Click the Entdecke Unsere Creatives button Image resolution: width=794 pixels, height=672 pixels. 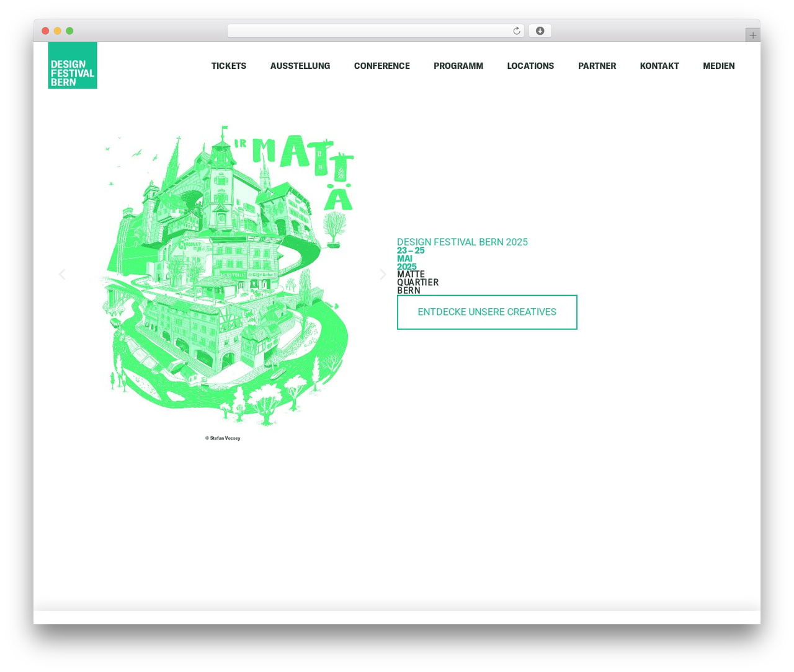[x=487, y=312]
